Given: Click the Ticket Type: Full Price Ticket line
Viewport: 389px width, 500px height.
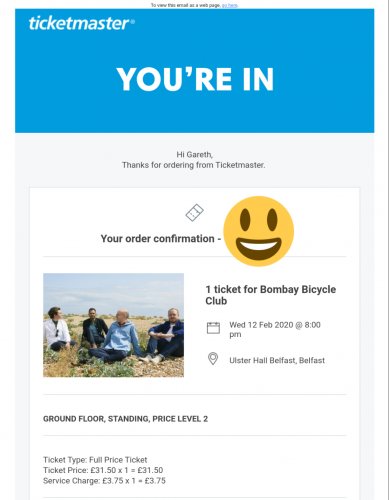Looking at the screenshot, I should [95, 460].
